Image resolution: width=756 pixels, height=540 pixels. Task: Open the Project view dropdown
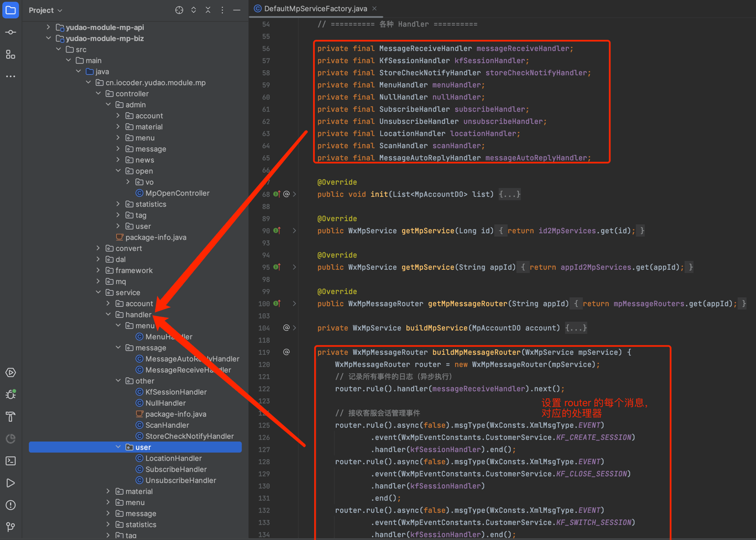click(45, 11)
